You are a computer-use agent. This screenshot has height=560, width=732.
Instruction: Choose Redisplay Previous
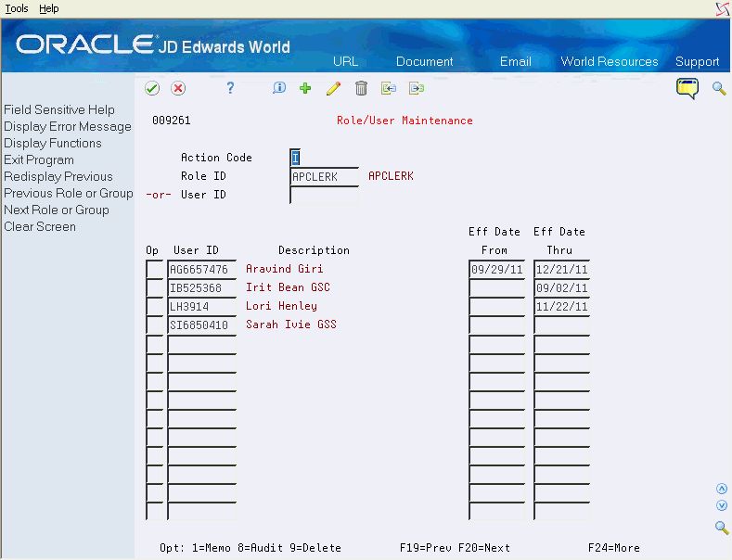[58, 177]
